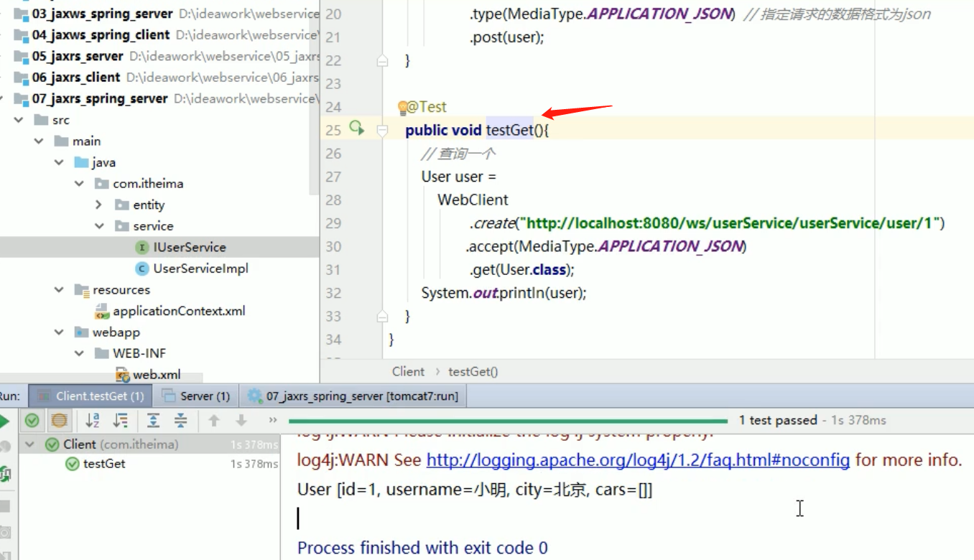Sort test results by duration
974x560 pixels.
[121, 421]
